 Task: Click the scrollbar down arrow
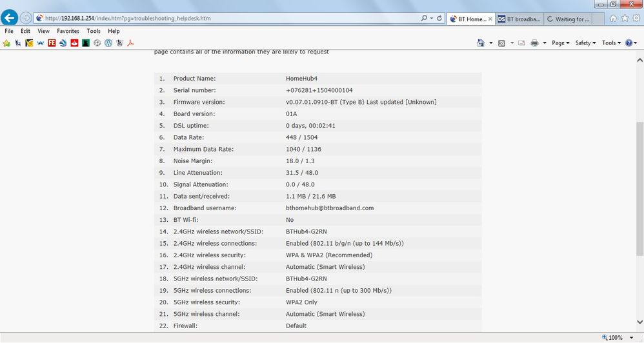pyautogui.click(x=639, y=322)
